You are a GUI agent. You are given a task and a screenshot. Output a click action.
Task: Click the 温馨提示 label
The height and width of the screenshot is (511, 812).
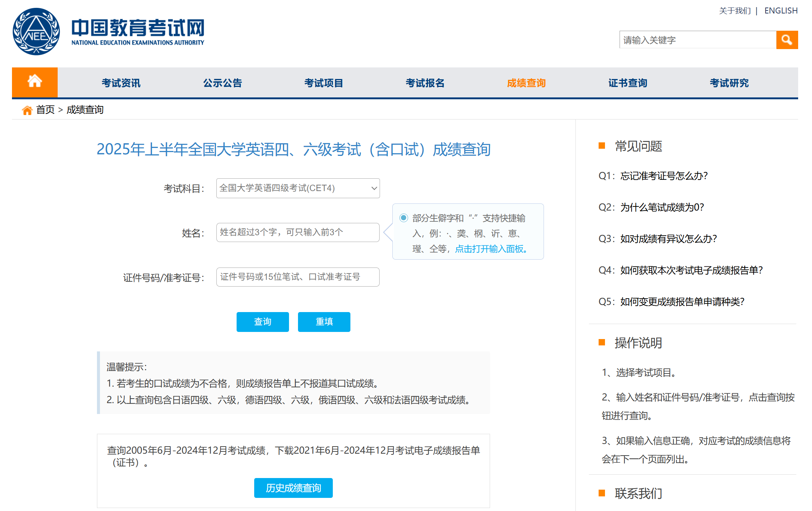127,367
